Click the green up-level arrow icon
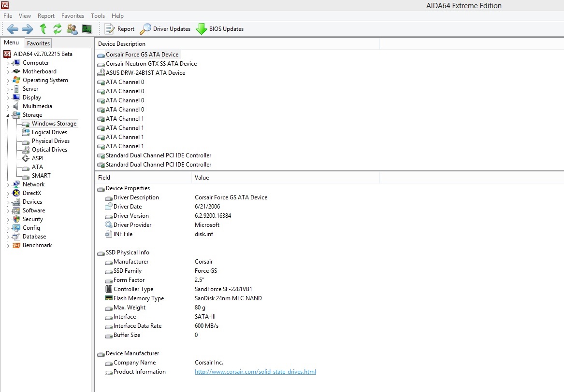Screen dimensions: 564x392 tap(43, 29)
